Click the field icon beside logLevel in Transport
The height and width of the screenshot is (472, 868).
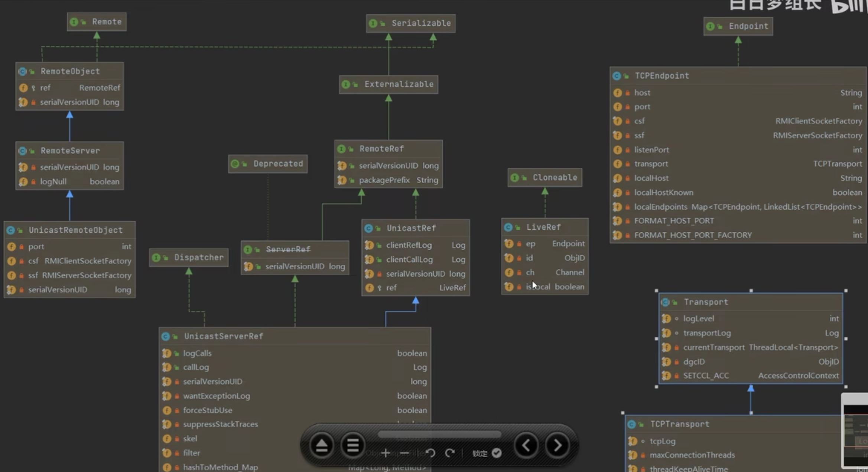click(666, 319)
